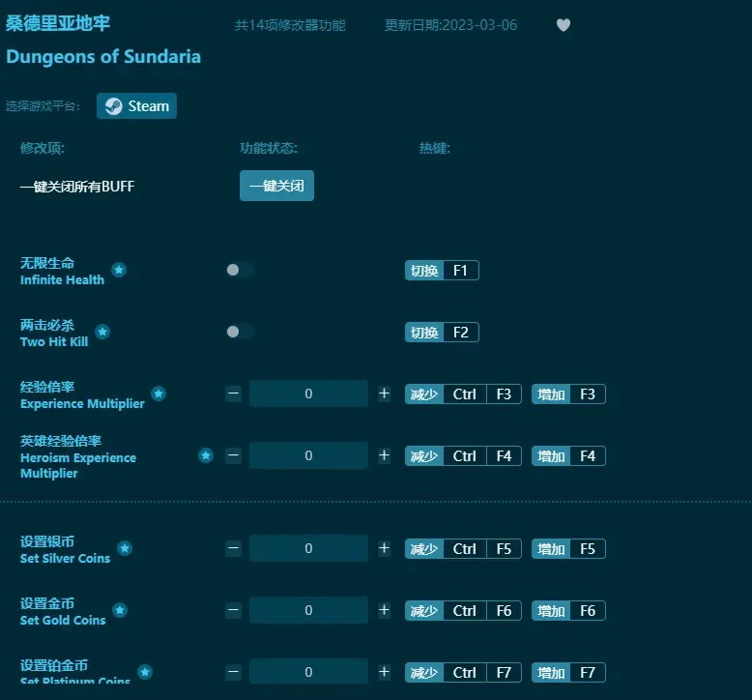
Task: Click the 桑德里亚地牢 game title
Action: 58,23
